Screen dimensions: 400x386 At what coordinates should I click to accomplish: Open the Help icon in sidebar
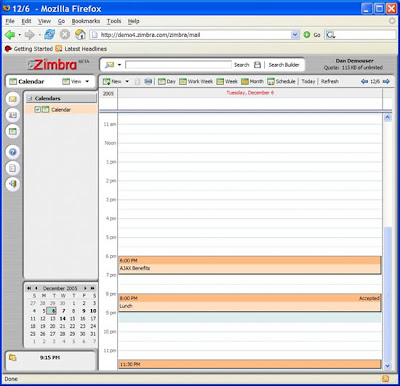pos(13,152)
